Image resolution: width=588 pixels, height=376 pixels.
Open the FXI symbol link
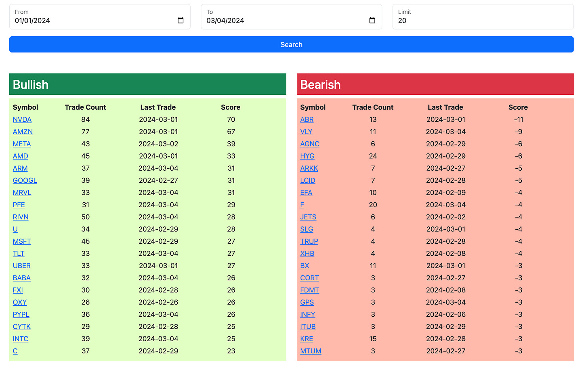(x=18, y=290)
